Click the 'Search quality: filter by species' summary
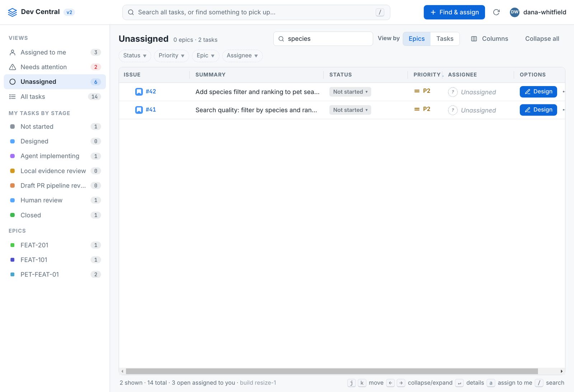The width and height of the screenshot is (574, 392). (256, 110)
